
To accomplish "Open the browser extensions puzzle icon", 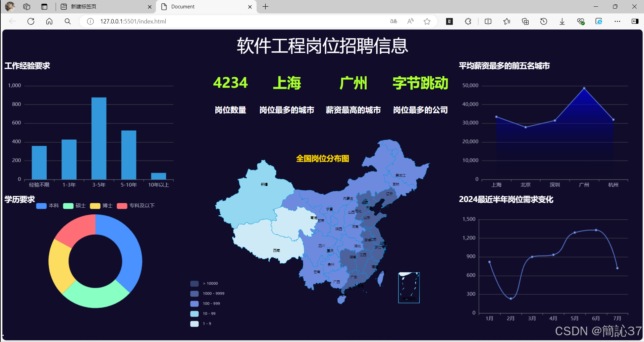I will 468,21.
